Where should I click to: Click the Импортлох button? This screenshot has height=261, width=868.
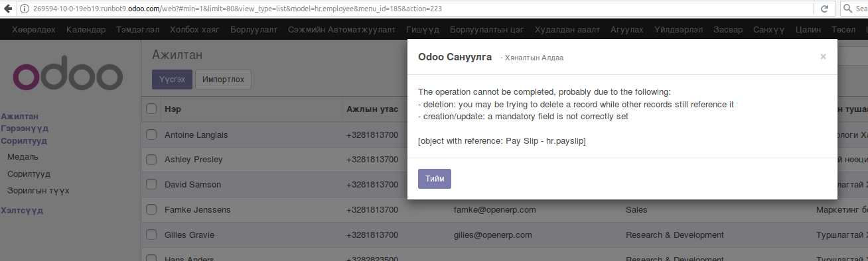tap(223, 79)
